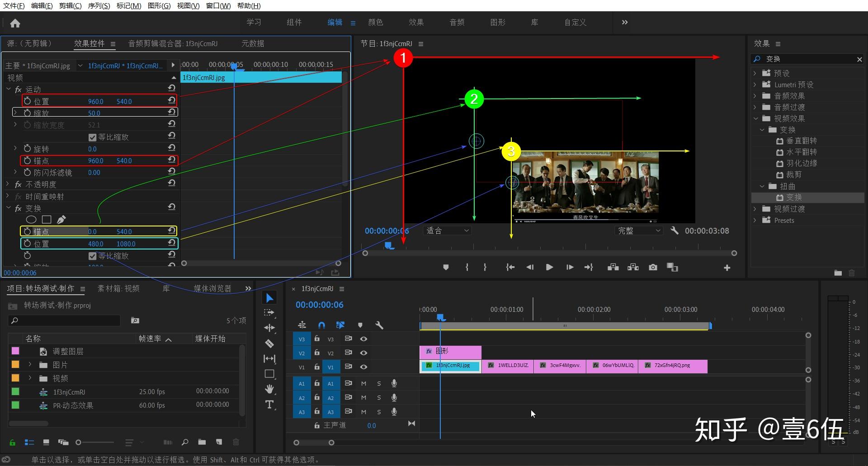This screenshot has height=466, width=868.
Task: Click the free-draw bezier pen mask icon
Action: [61, 220]
